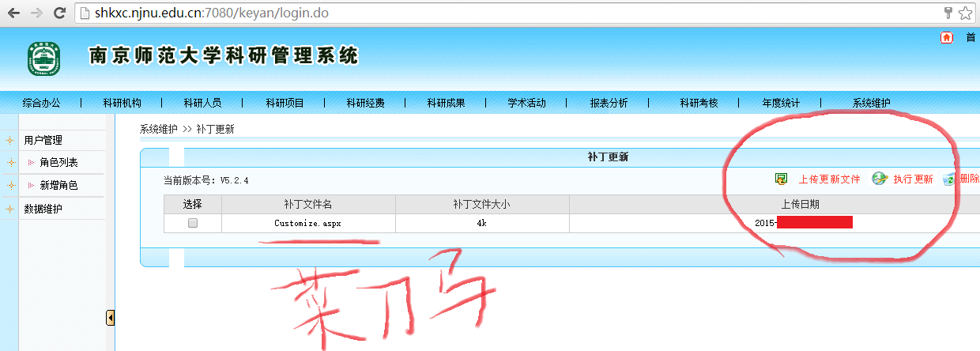Viewport: 980px width, 351px height.
Task: Open 科研经费 menu
Action: (365, 103)
